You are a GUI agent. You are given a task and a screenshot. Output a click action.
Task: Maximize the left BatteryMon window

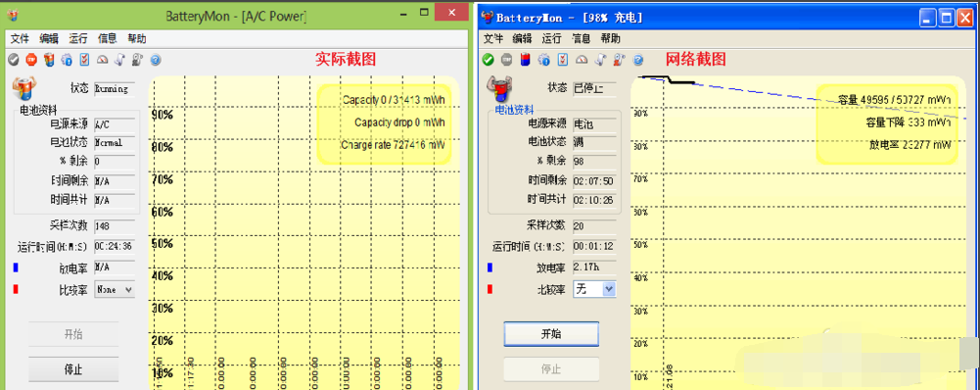coord(424,12)
